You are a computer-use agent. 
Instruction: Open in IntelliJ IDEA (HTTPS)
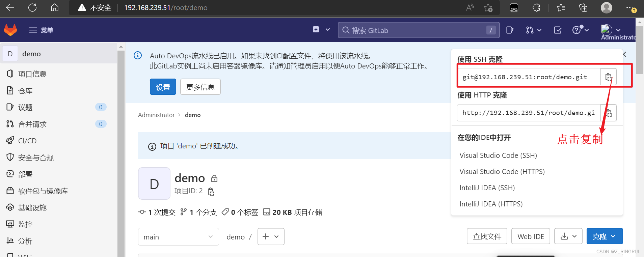tap(491, 204)
